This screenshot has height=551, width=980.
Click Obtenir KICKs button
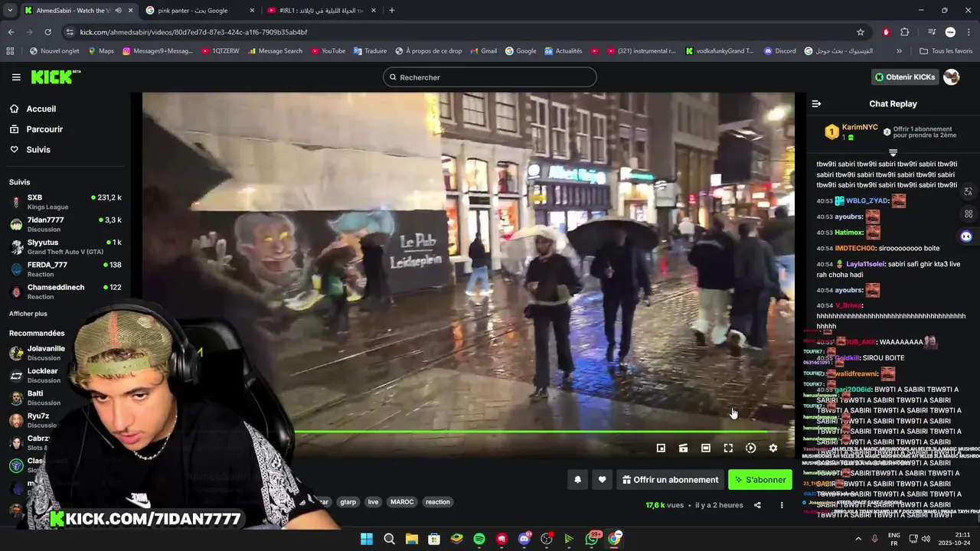(x=905, y=77)
